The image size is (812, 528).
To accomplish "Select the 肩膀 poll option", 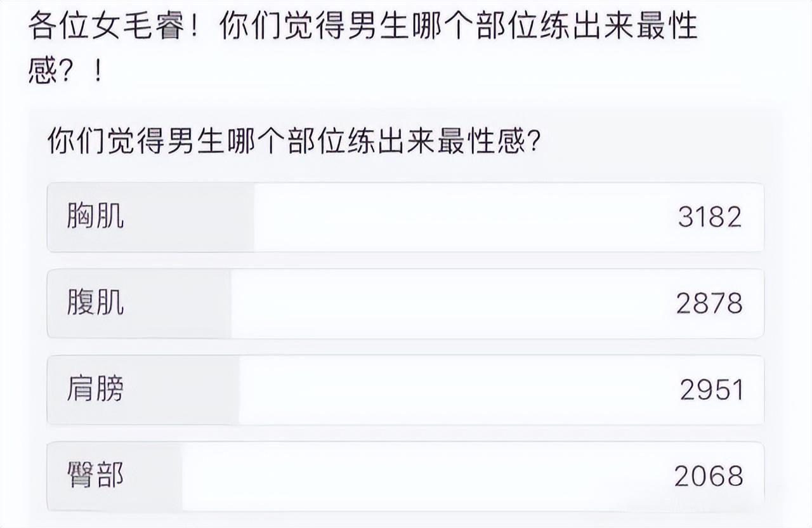I will point(405,390).
